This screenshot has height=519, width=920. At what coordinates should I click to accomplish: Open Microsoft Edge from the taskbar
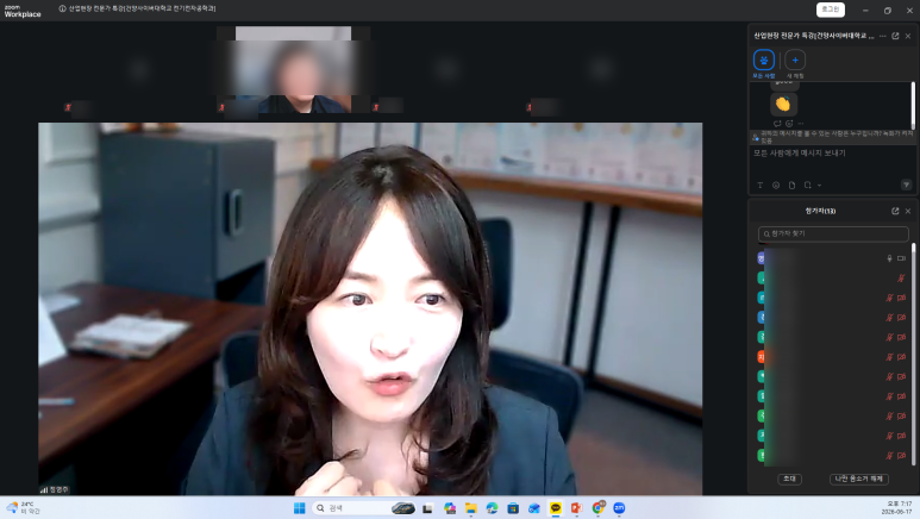[492, 508]
